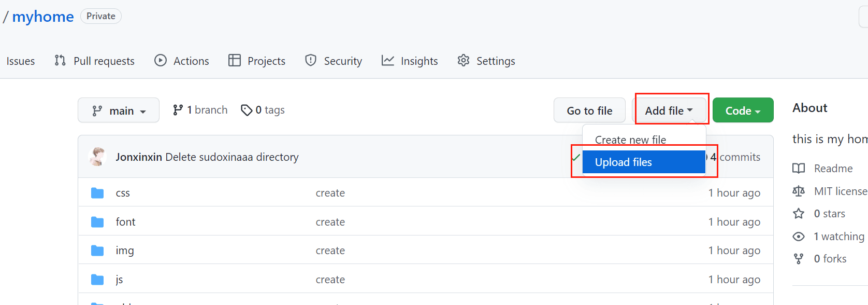Expand the Add file dropdown
868x305 pixels.
coord(669,110)
